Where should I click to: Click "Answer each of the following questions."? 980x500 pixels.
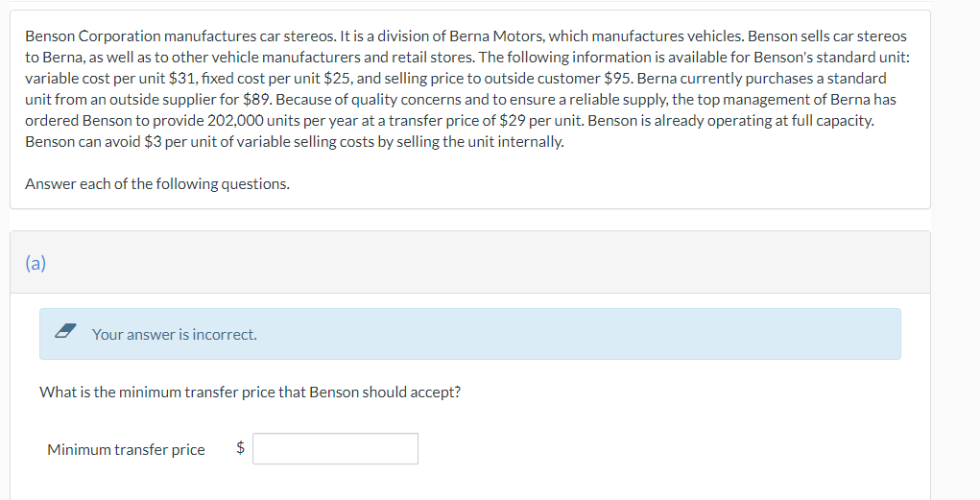click(x=156, y=183)
